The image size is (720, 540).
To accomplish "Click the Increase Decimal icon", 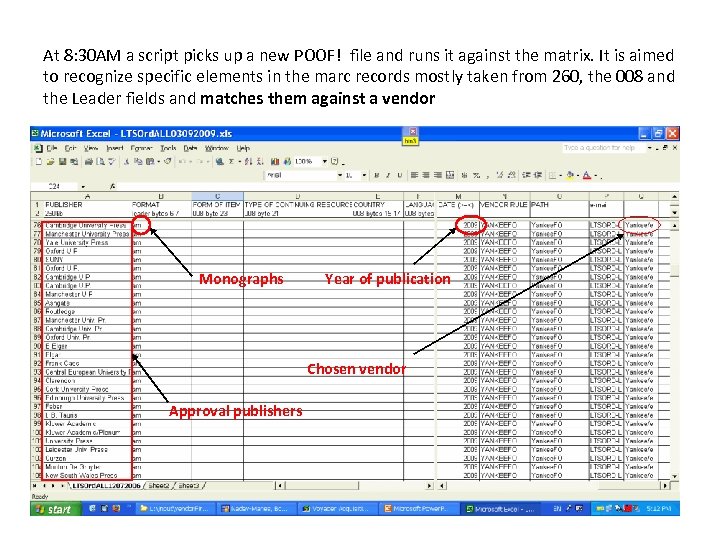I will tap(500, 175).
